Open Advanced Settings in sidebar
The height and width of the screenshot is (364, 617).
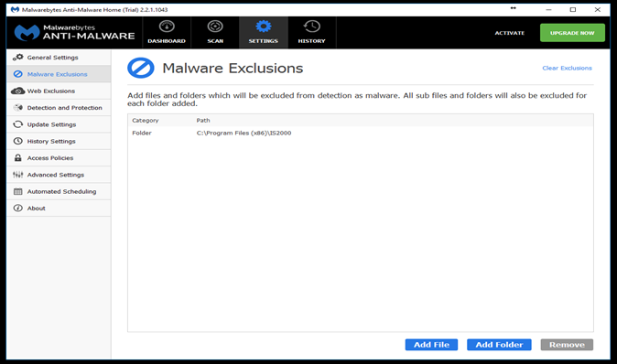tap(56, 175)
